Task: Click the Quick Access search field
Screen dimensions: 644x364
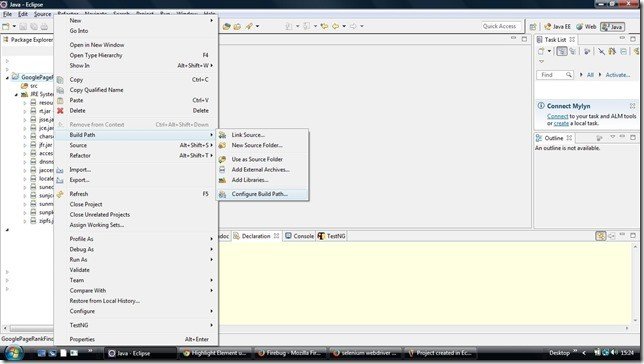Action: pos(501,26)
